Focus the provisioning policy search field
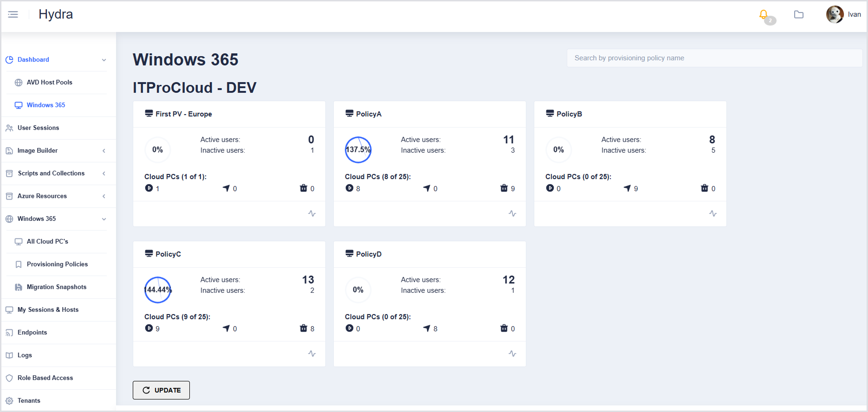The width and height of the screenshot is (868, 412). pyautogui.click(x=714, y=58)
